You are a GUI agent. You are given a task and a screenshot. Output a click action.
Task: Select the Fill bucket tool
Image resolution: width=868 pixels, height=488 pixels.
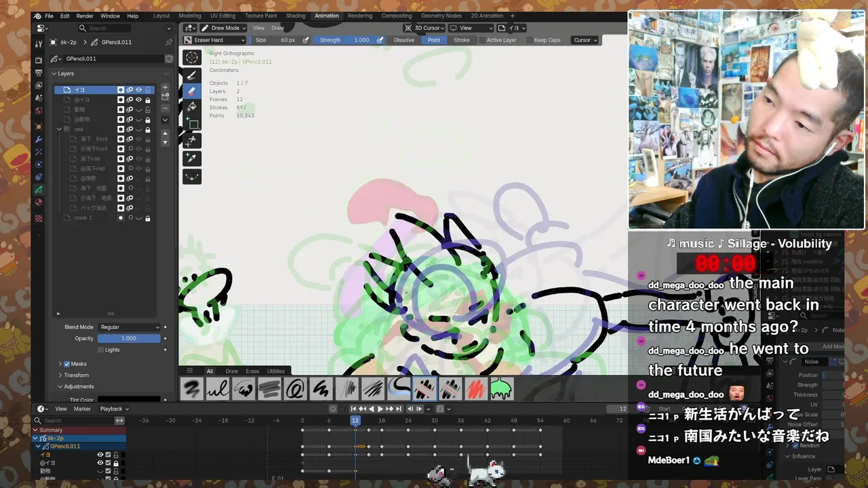(192, 107)
